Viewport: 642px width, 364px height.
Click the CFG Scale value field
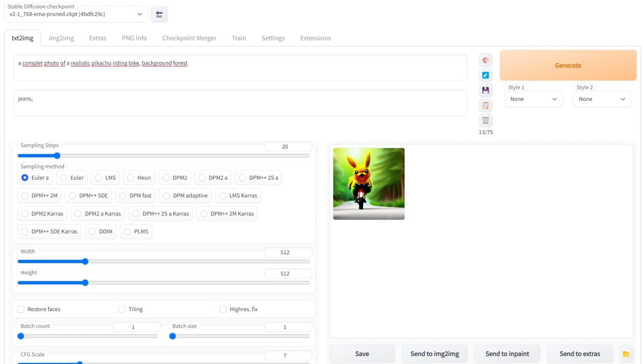coord(288,356)
